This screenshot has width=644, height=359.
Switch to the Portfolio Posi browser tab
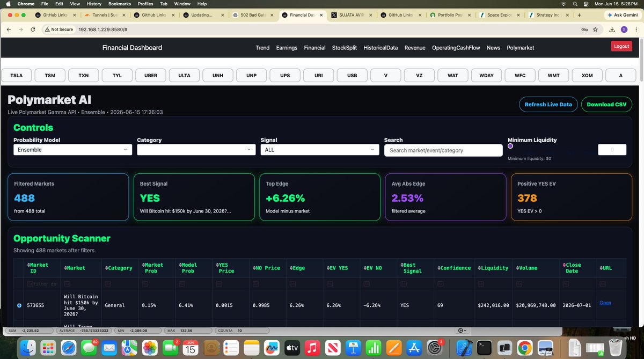[451, 15]
